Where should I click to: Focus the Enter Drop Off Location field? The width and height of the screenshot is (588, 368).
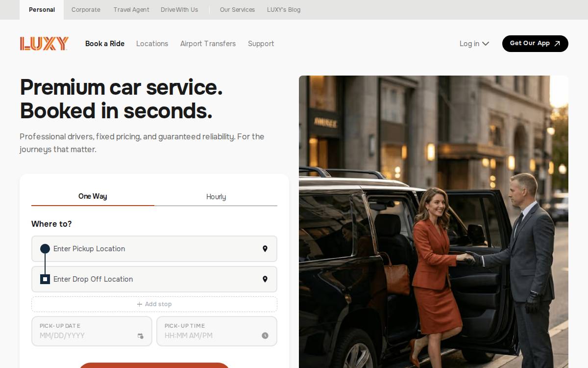point(154,279)
